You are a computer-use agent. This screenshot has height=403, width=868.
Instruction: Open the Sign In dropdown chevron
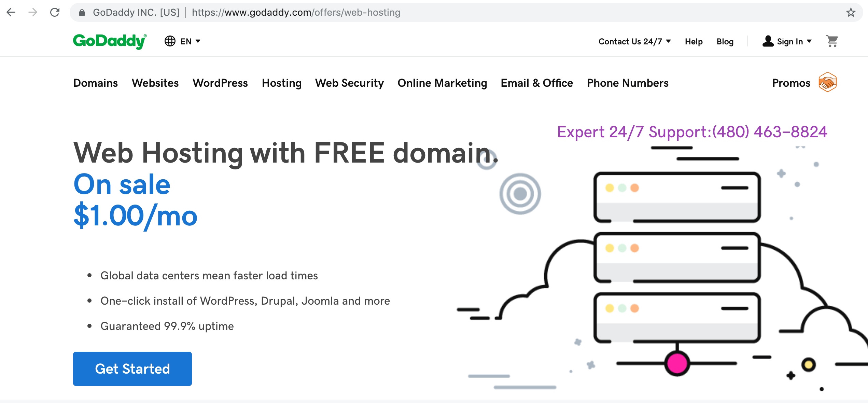point(810,41)
